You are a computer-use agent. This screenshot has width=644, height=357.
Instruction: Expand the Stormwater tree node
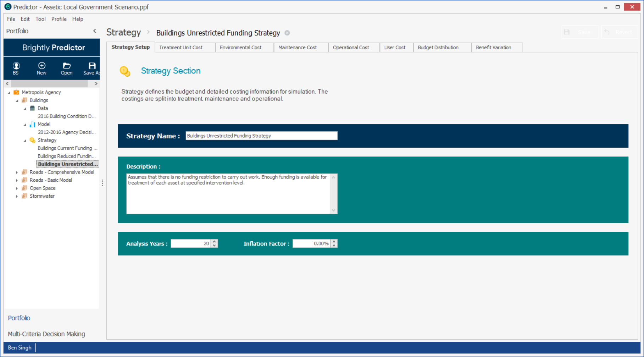[17, 196]
